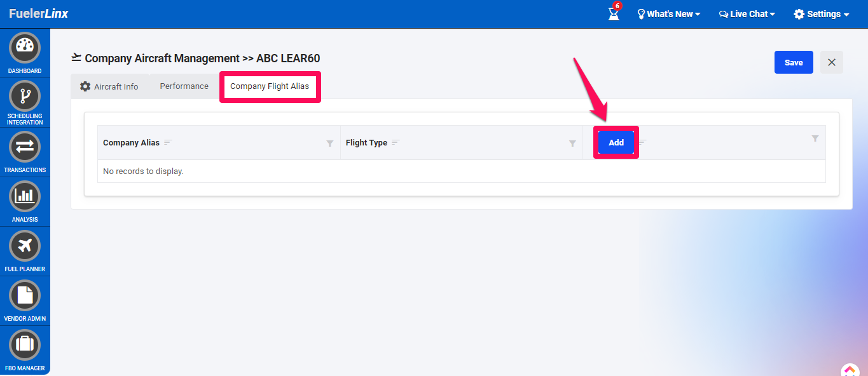Viewport: 868px width, 376px height.
Task: Open Scheduling Integration from the sidebar
Action: 25,96
